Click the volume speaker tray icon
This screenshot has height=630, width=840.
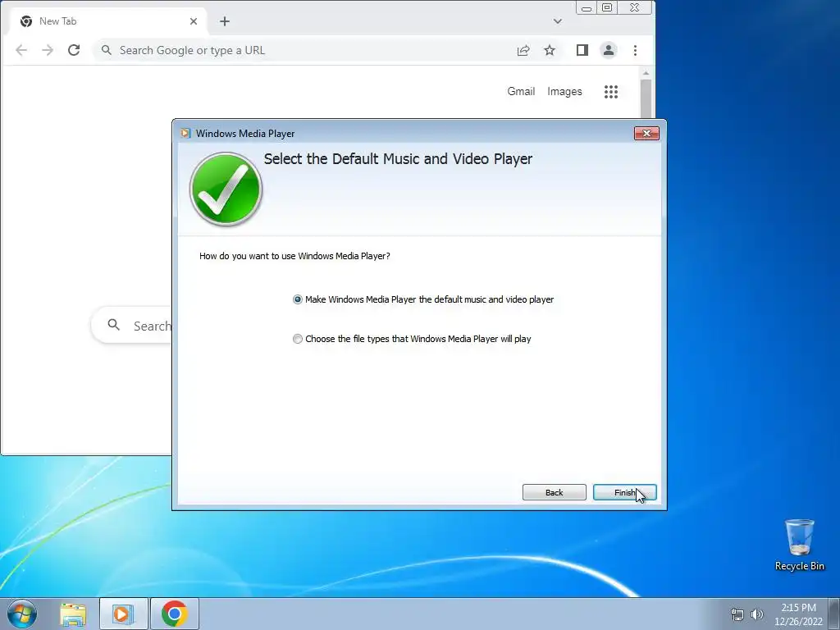click(x=757, y=614)
